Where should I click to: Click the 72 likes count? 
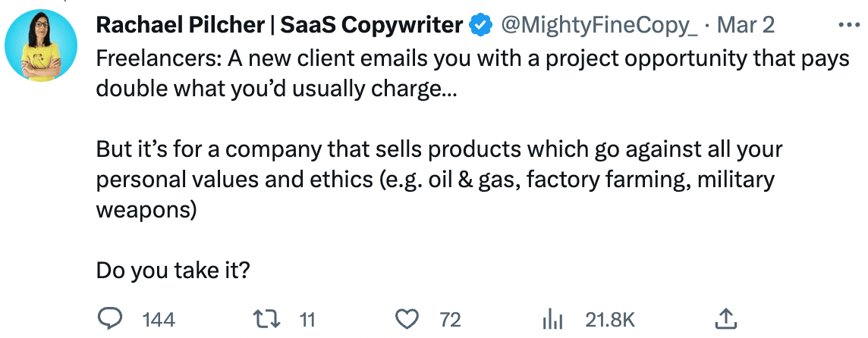pos(450,320)
